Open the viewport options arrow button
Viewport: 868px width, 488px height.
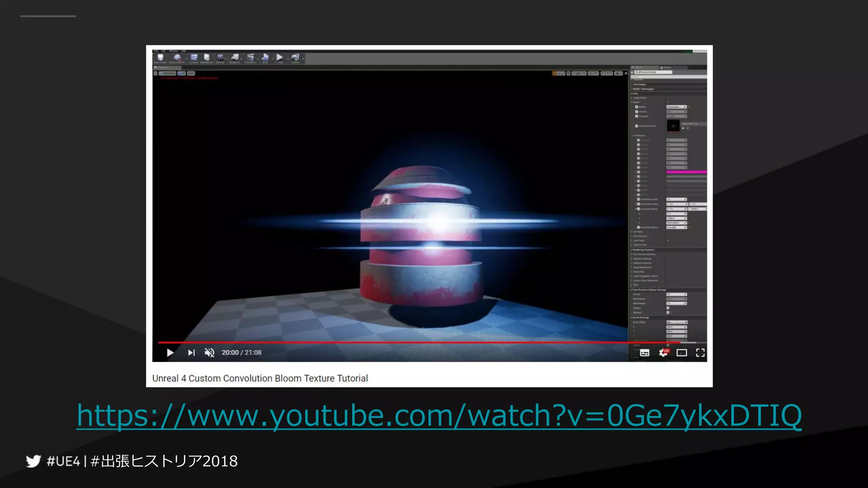coord(156,73)
